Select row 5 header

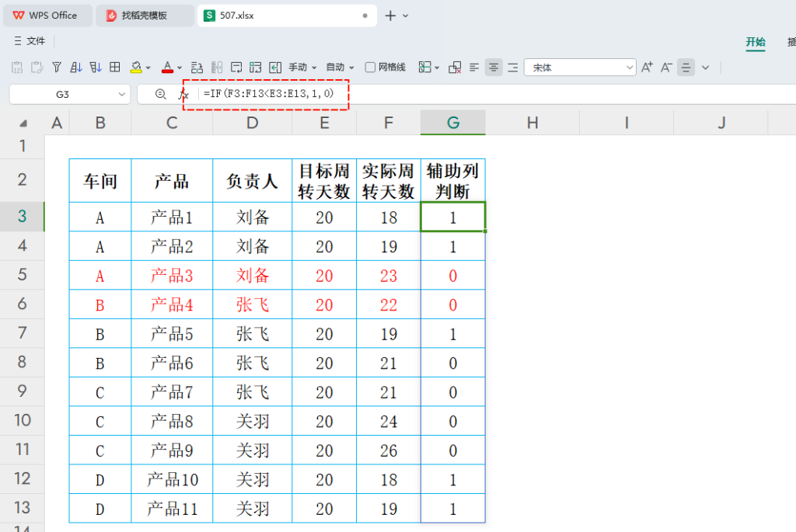tap(23, 275)
